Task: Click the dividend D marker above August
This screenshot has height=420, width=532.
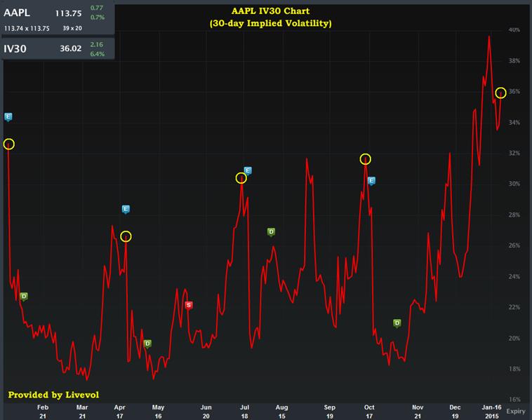Action: pos(271,232)
